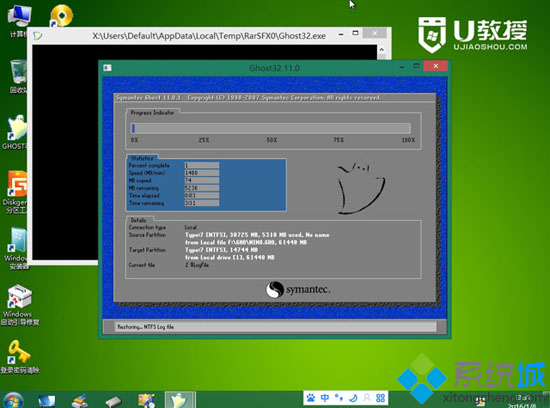Click the scroll up arrow in the console window
The height and width of the screenshot is (408, 550).
coord(382,50)
